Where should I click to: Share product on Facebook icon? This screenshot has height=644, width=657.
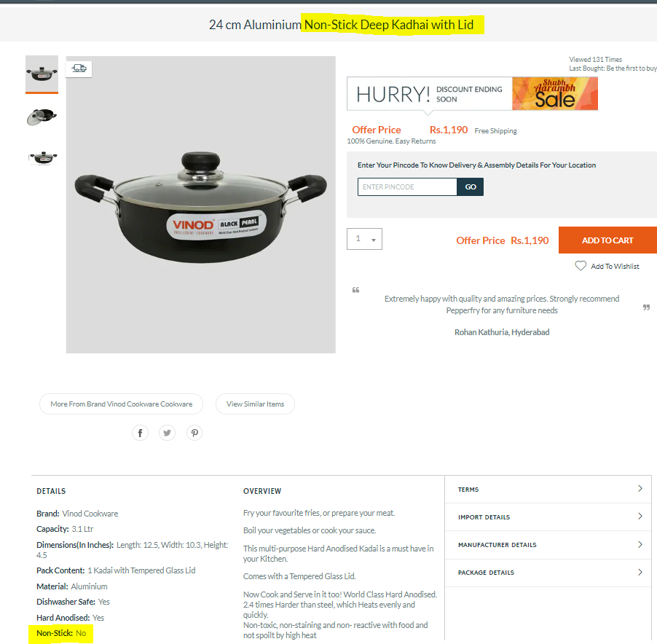[x=140, y=433]
